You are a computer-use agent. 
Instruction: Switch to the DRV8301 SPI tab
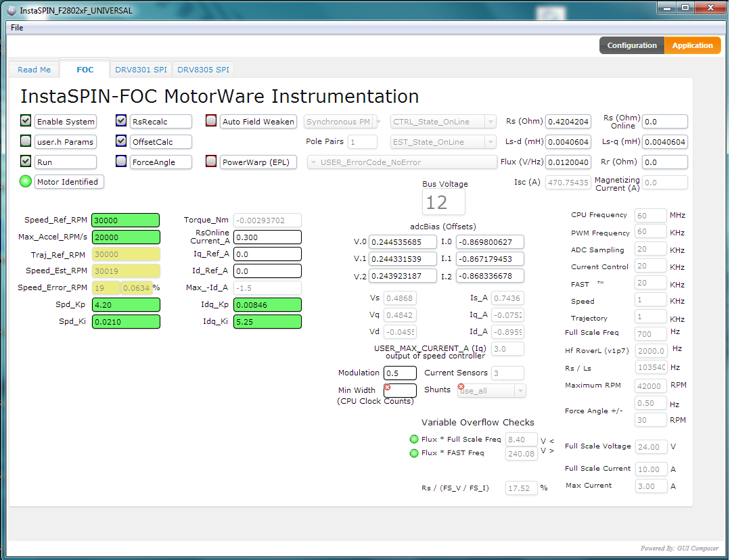click(x=141, y=69)
